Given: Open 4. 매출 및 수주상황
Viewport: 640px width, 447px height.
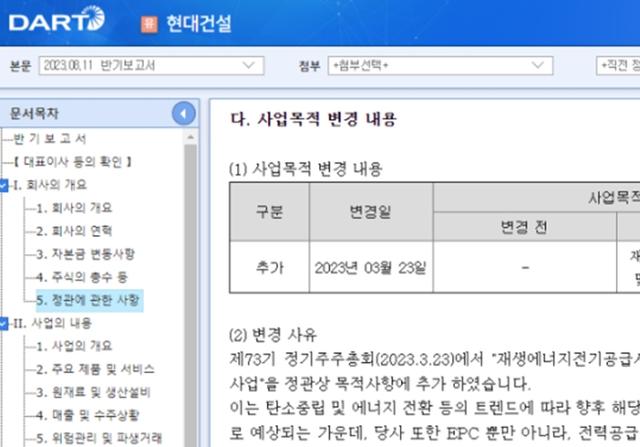Looking at the screenshot, I should (x=88, y=416).
